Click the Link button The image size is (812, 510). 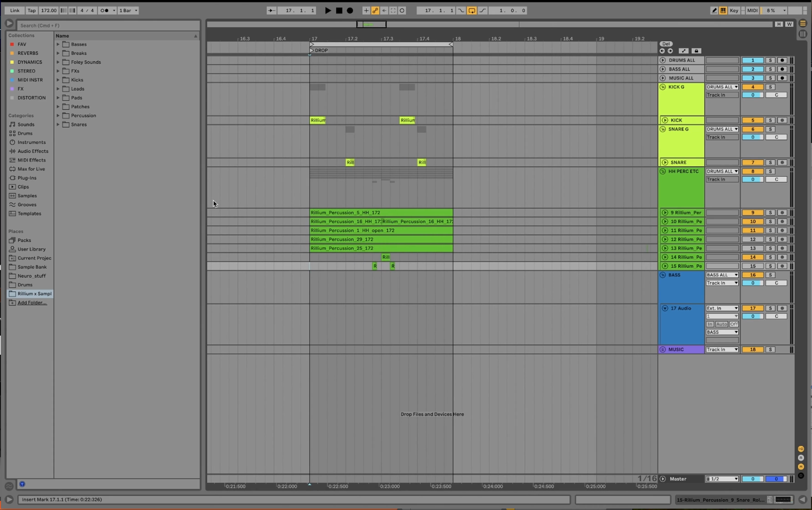coord(15,10)
